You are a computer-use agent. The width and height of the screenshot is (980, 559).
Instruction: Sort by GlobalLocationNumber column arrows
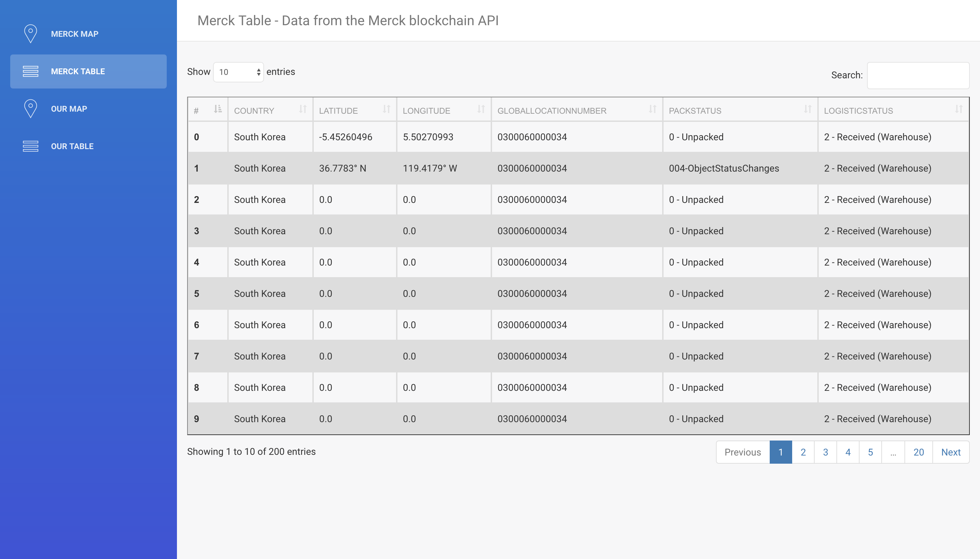click(652, 109)
